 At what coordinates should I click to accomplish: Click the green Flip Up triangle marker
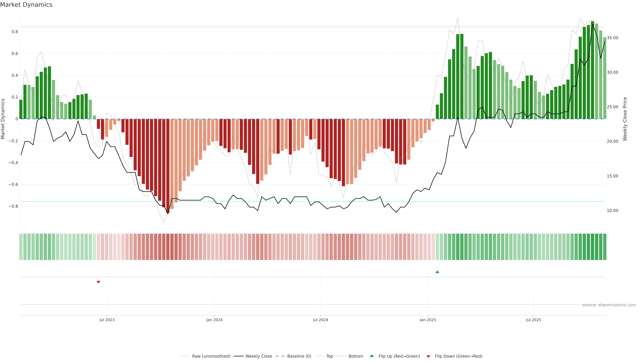point(437,272)
